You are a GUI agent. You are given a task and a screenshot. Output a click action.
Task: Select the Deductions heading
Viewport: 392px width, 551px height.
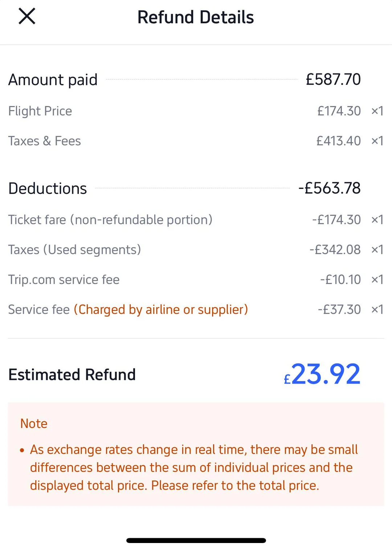tap(48, 189)
